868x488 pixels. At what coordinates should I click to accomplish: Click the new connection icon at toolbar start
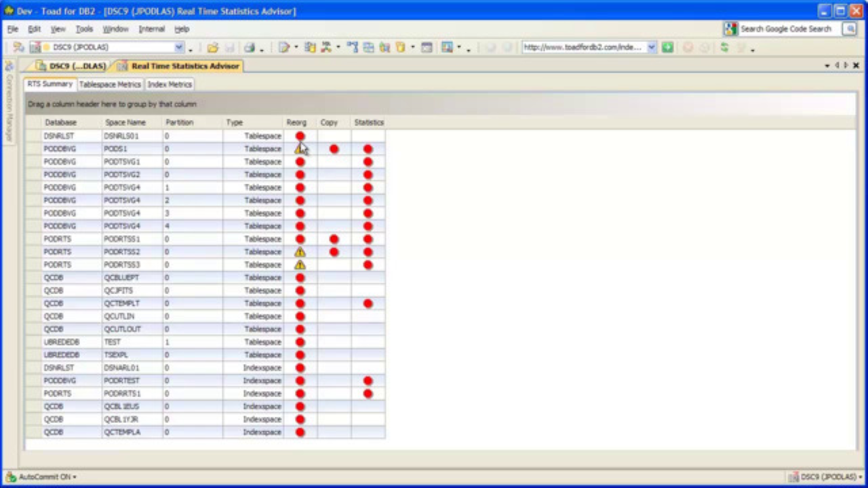(x=18, y=47)
